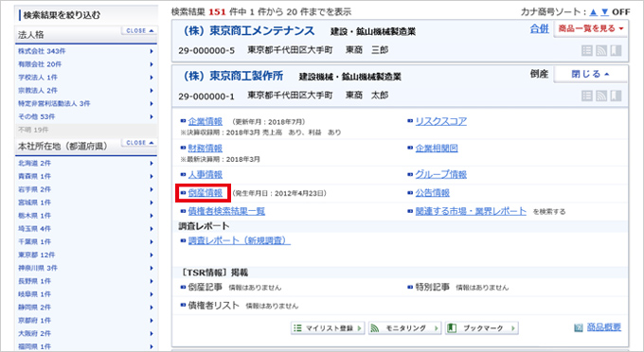Click the 倒産記事 entry
The height and width of the screenshot is (352, 644).
[x=205, y=287]
